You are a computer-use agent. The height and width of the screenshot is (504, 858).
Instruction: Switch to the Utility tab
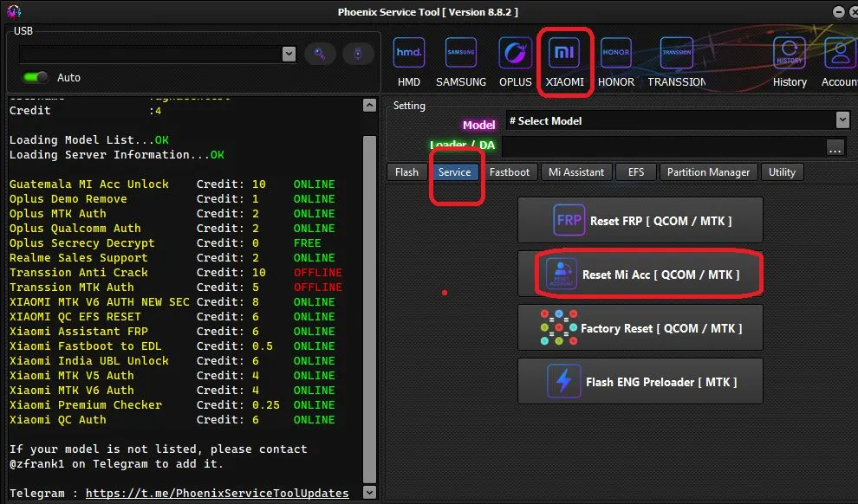[782, 172]
